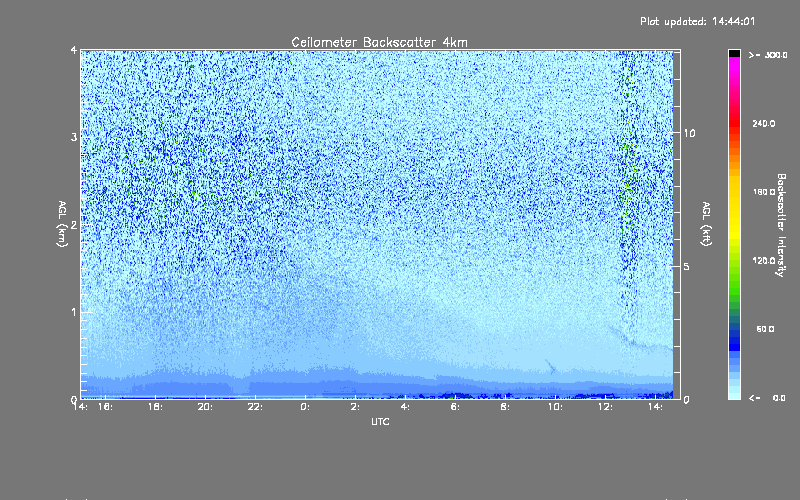
Task: Pick the red band of the colorbar
Action: click(734, 122)
